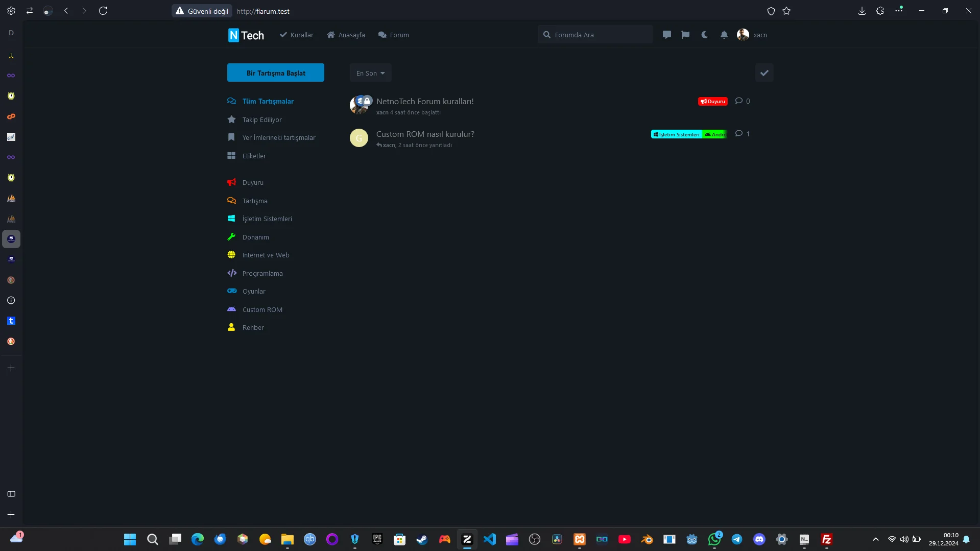Viewport: 980px width, 551px height.
Task: Click reply count of kuralları discussion
Action: coord(743,101)
